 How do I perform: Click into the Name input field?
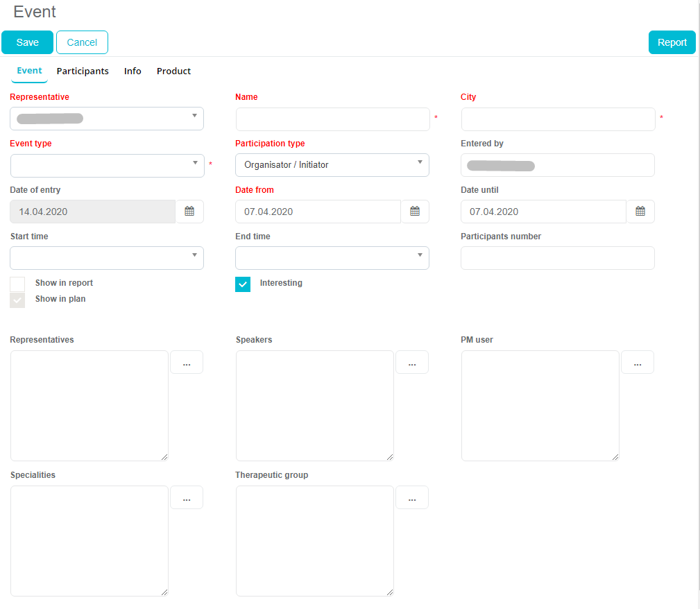click(x=332, y=119)
